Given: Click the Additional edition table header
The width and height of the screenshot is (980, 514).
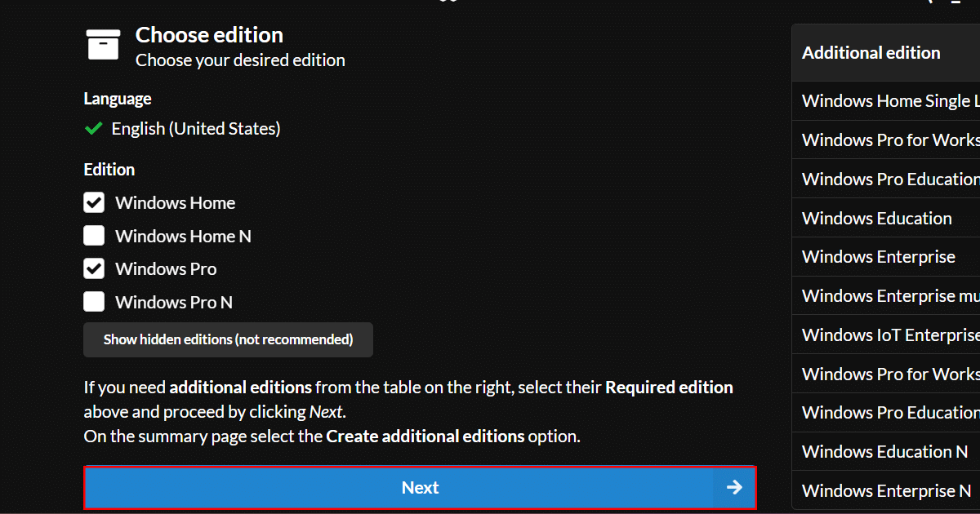Looking at the screenshot, I should coord(871,53).
